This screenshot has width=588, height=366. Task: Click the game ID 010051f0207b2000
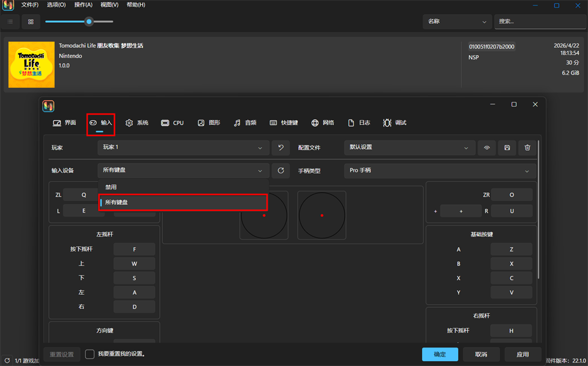492,47
